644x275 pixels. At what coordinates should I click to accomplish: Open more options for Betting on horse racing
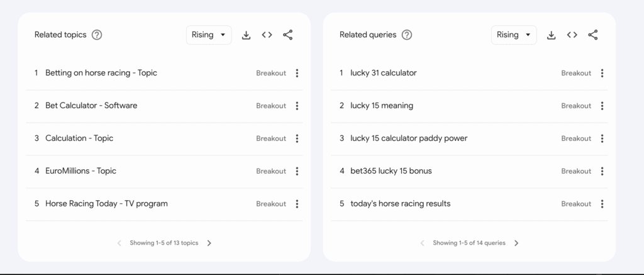click(x=297, y=73)
